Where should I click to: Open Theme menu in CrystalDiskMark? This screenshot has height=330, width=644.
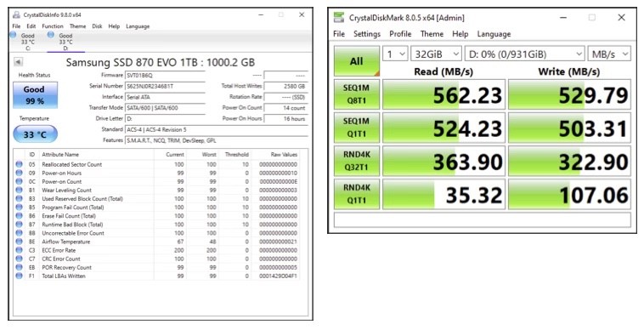click(432, 34)
